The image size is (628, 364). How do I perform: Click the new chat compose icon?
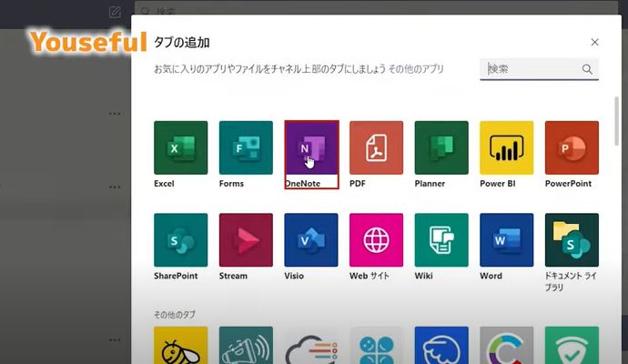(x=115, y=12)
